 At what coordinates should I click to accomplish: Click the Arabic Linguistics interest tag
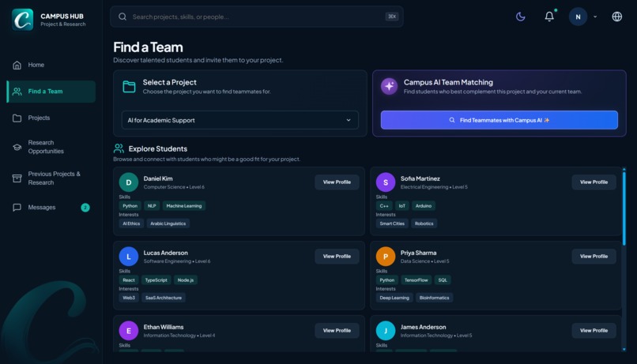coord(168,223)
